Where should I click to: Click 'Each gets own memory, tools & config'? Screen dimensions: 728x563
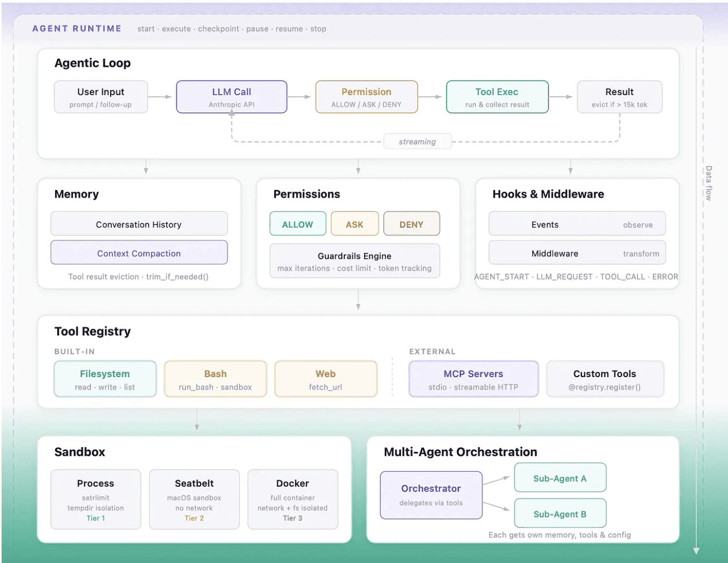[560, 535]
